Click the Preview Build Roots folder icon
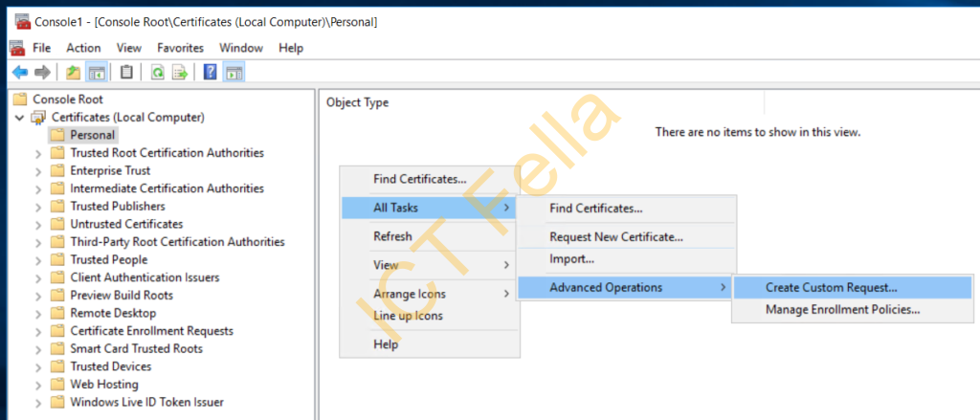Screen dimensions: 980x420 click(x=57, y=295)
